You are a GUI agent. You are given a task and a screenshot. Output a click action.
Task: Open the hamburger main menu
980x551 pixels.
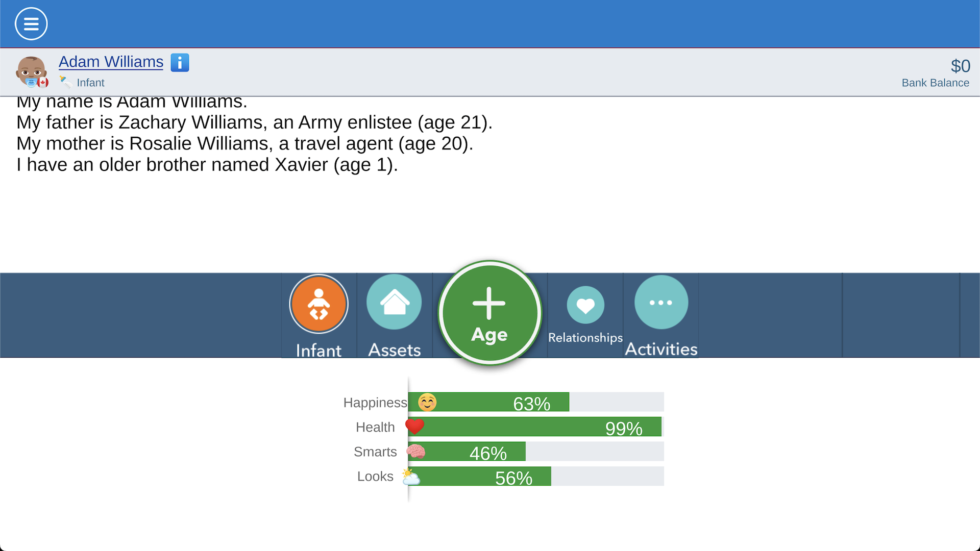coord(31,23)
